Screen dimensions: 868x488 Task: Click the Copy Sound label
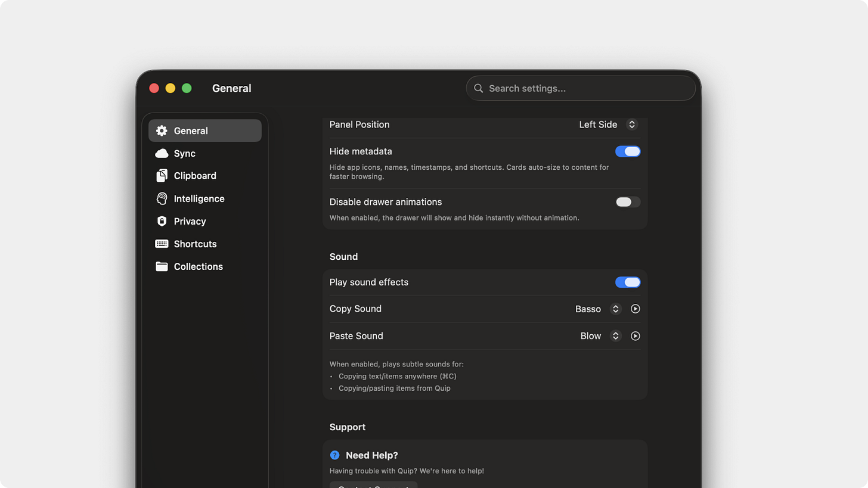coord(355,309)
